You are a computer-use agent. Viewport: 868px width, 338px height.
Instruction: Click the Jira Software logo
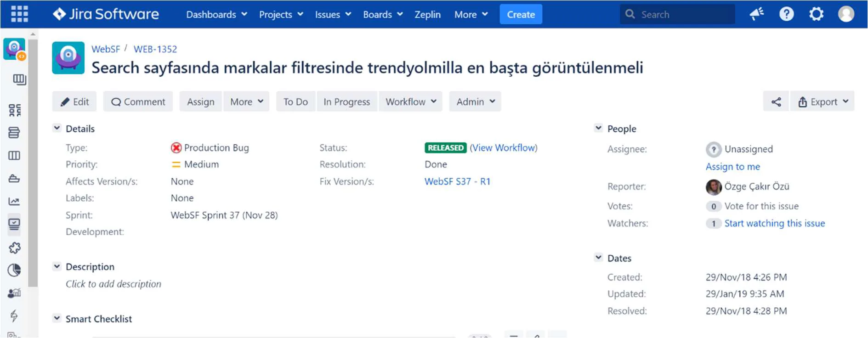tap(106, 14)
